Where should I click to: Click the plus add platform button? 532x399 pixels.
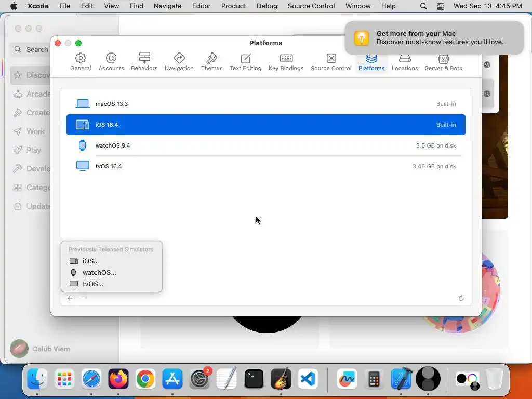pyautogui.click(x=70, y=298)
